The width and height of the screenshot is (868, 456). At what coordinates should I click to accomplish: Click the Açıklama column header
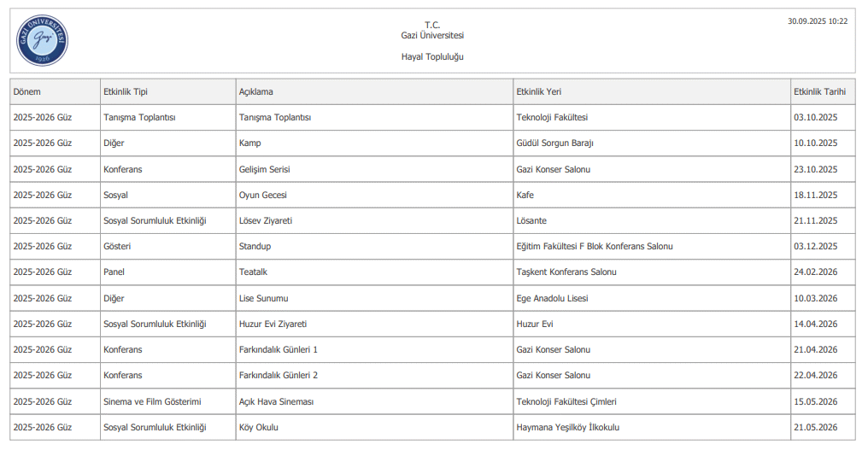click(256, 92)
